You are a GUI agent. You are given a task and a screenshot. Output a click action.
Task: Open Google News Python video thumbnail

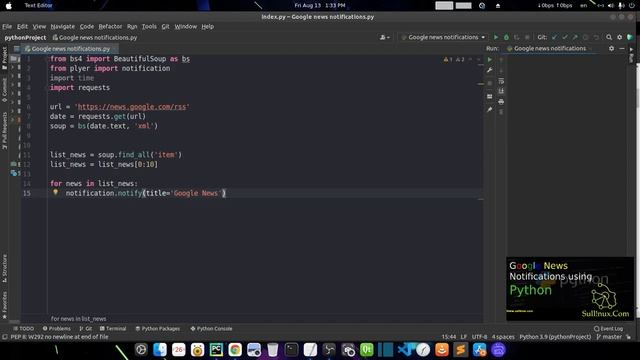point(570,289)
